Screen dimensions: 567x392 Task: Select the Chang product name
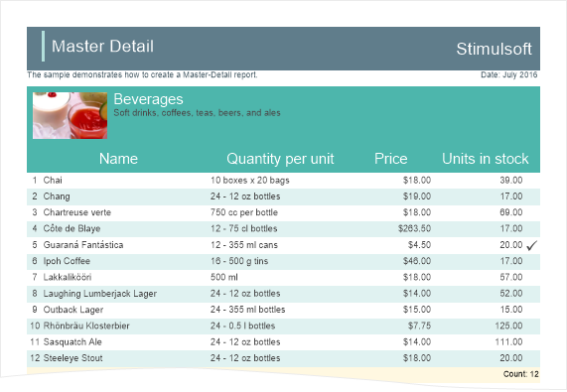[57, 196]
